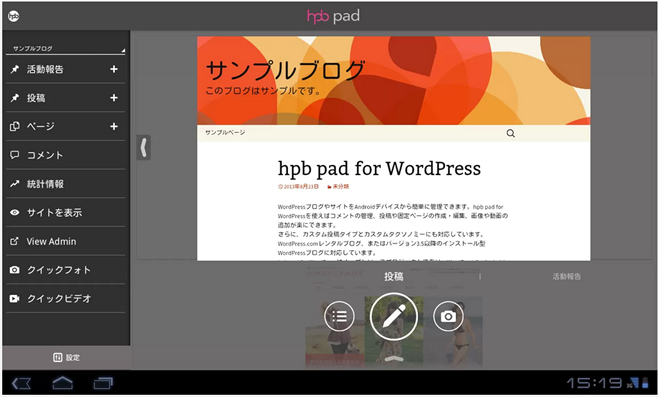Expand the handle below the pencil icon
Image resolution: width=659 pixels, height=397 pixels.
[x=394, y=358]
